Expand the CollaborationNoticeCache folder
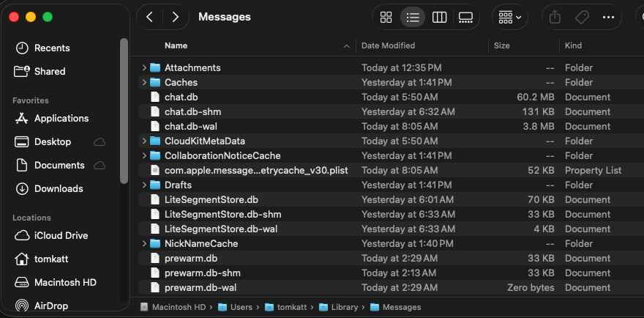644x318 pixels. (143, 155)
